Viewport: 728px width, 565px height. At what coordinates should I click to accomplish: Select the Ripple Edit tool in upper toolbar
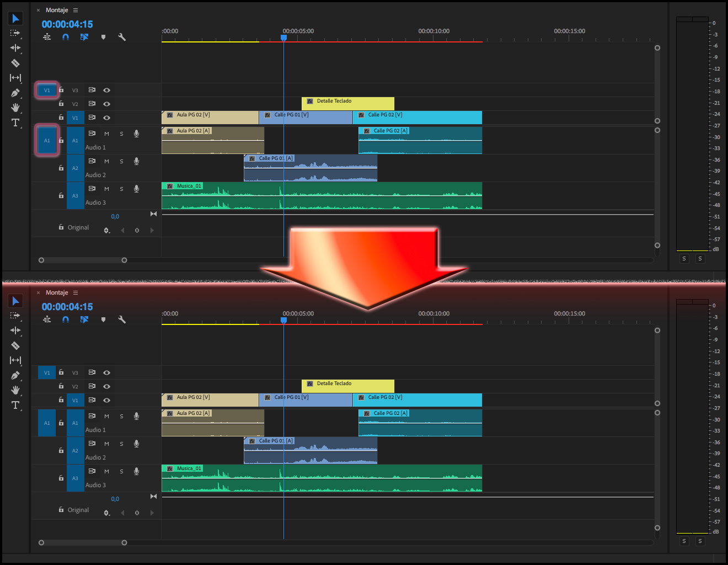point(15,48)
